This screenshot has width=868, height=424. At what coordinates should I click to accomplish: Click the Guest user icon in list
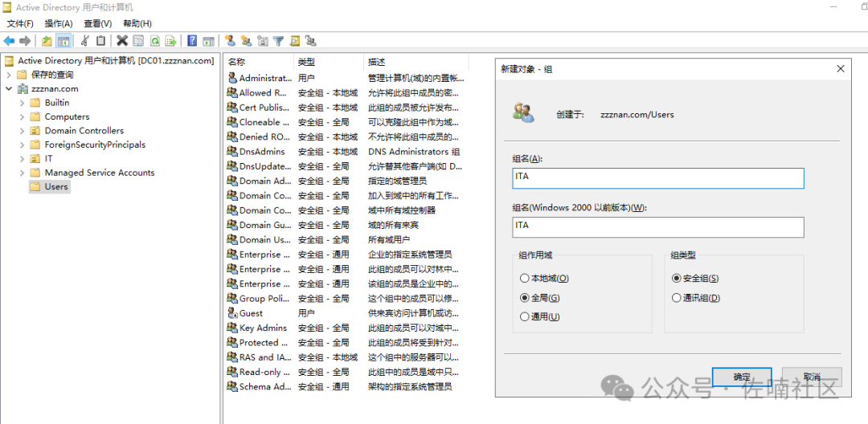click(x=232, y=313)
